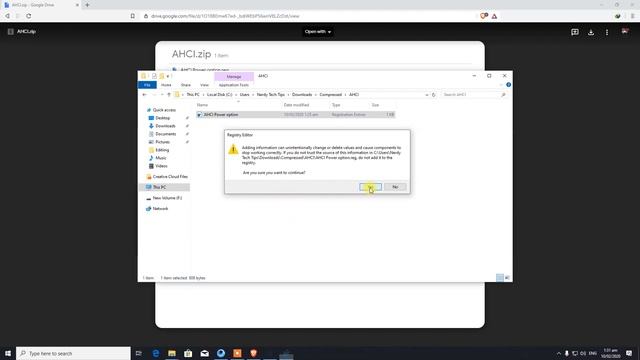Open the View ribbon tab in Explorer

click(x=204, y=85)
